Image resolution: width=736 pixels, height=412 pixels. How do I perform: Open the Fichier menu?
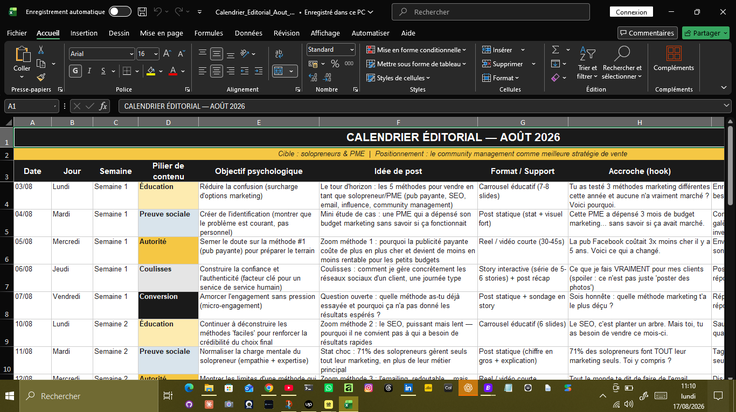[16, 33]
